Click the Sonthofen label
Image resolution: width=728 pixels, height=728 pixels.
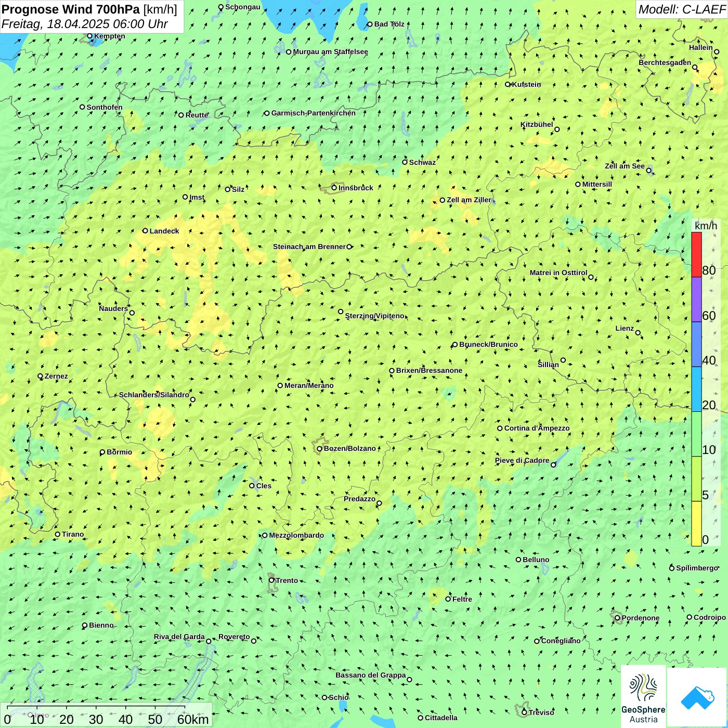(105, 107)
